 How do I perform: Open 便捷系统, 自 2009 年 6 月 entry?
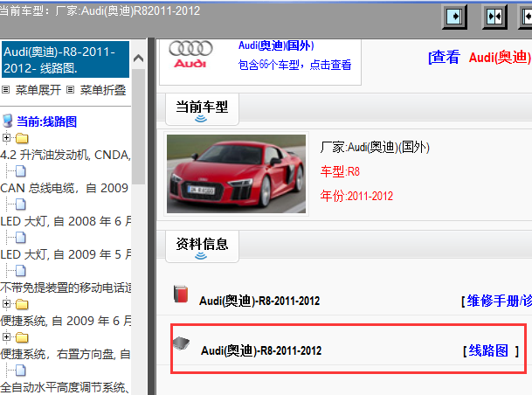point(66,321)
